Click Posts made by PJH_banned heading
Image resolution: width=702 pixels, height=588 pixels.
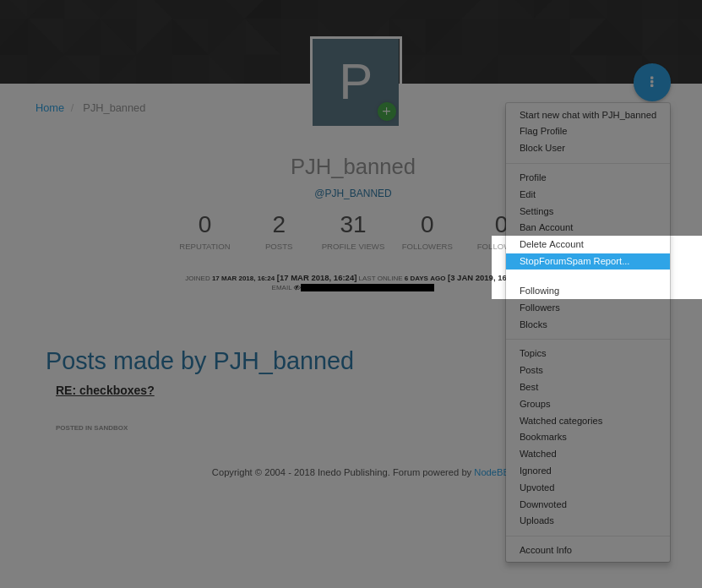click(x=199, y=361)
